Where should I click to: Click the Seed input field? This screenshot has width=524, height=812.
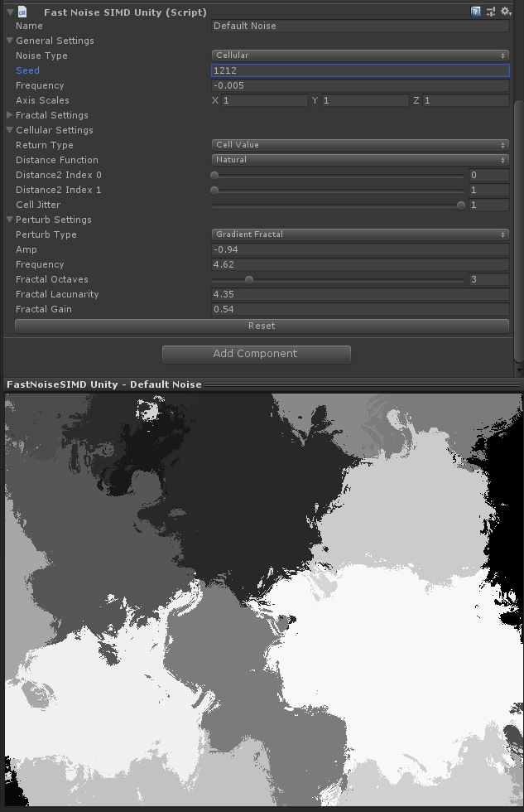(x=360, y=70)
